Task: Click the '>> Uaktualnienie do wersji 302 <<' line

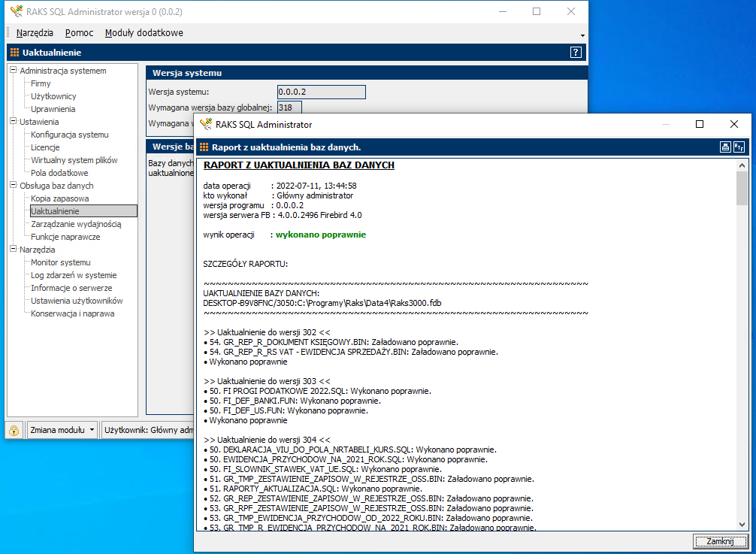Action: 267,332
